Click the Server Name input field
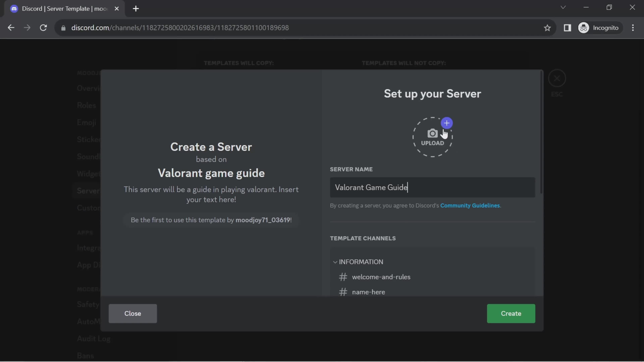This screenshot has width=644, height=362. [x=433, y=187]
